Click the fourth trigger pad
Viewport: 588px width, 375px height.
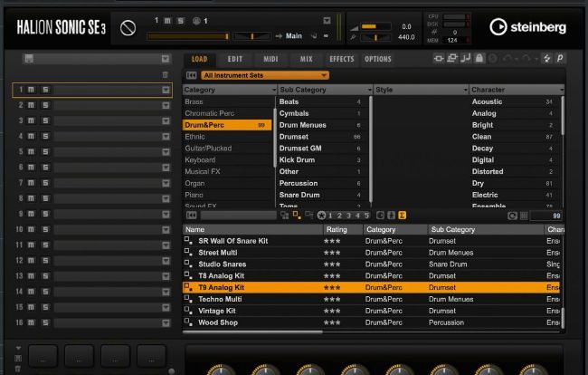(151, 355)
